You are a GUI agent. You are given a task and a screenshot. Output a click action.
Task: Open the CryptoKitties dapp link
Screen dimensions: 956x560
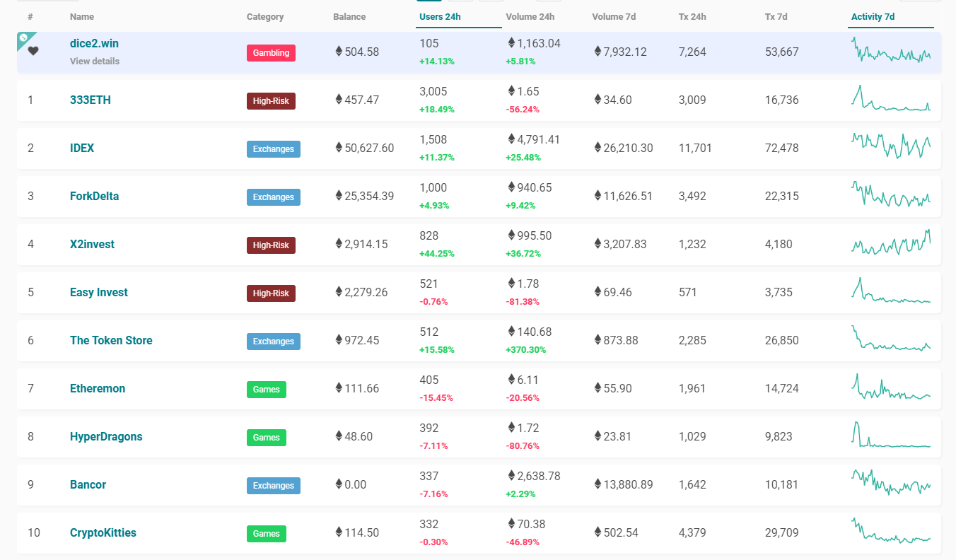(103, 532)
